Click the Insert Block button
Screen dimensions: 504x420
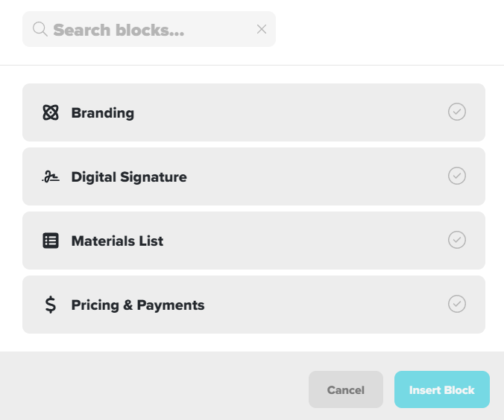point(442,389)
